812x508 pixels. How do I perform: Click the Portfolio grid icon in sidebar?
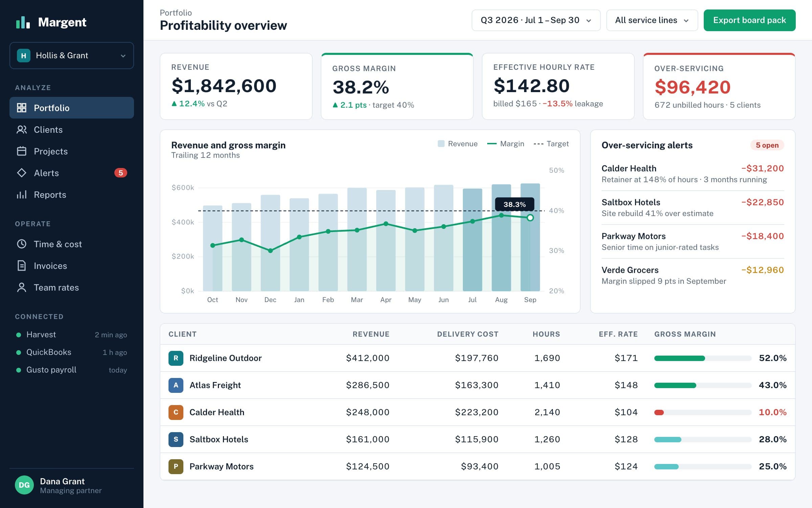22,108
